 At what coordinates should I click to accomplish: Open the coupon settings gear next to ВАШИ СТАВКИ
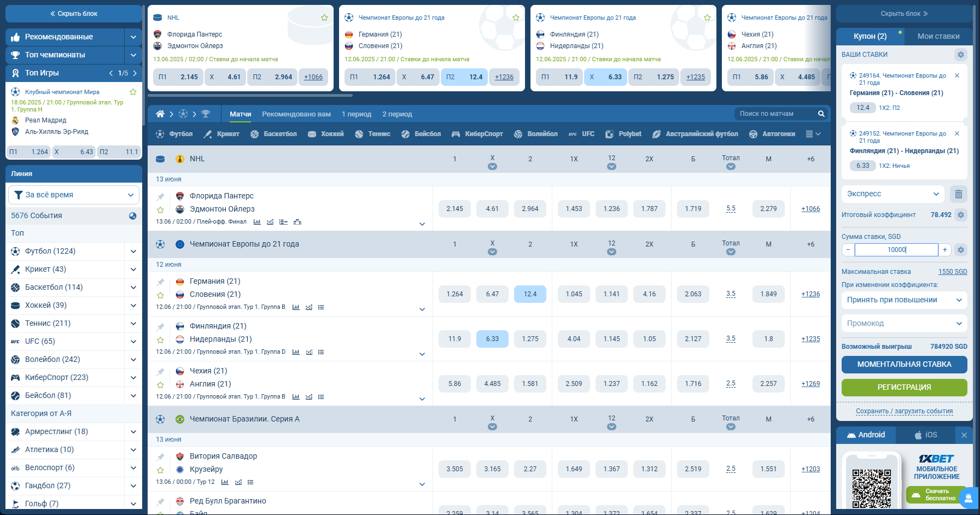[960, 55]
